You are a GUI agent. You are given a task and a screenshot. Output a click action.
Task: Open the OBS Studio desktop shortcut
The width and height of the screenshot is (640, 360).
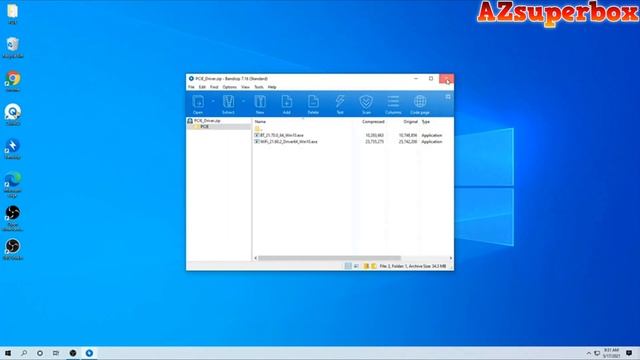point(13,249)
